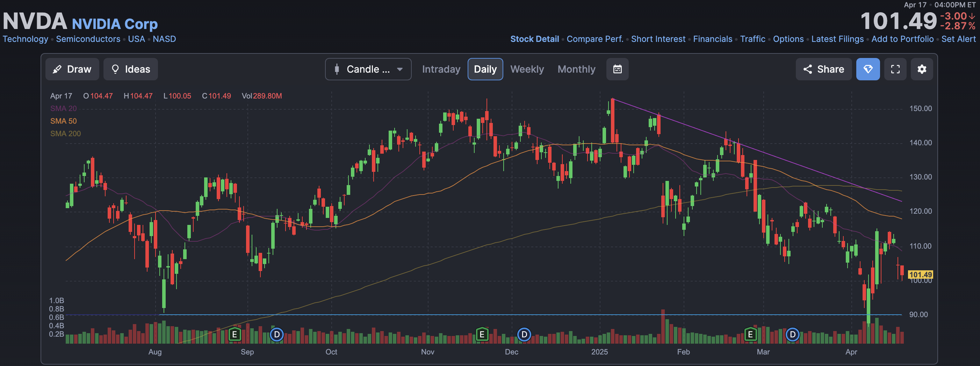Click the 2025 date axis label
The image size is (980, 366).
pyautogui.click(x=599, y=352)
